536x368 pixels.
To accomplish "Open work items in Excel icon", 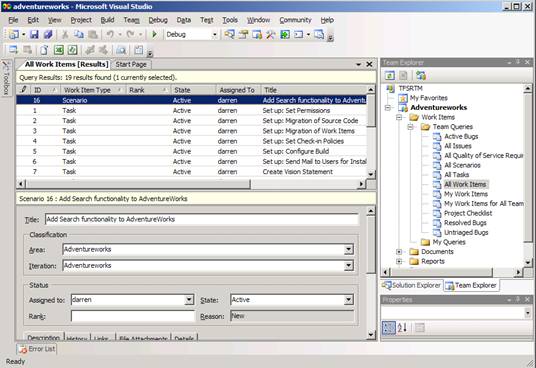I will coord(59,50).
